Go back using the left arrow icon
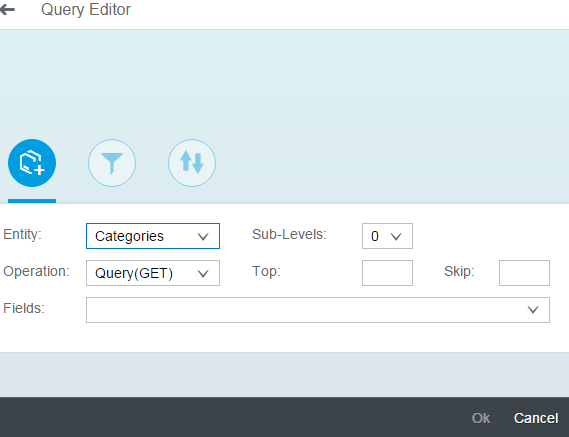This screenshot has height=437, width=569. (x=7, y=10)
